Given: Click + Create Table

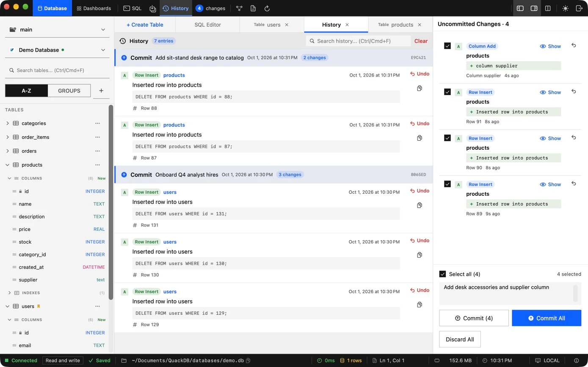Looking at the screenshot, I should 145,25.
